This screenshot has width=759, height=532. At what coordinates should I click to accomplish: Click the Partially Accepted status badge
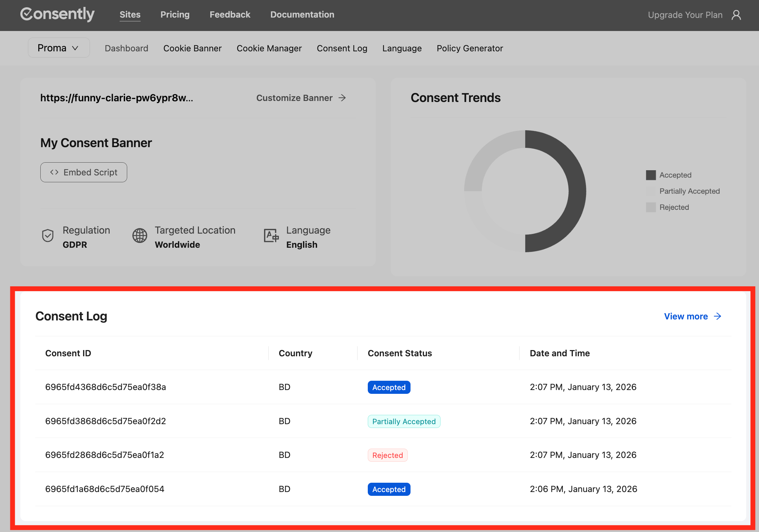coord(404,421)
